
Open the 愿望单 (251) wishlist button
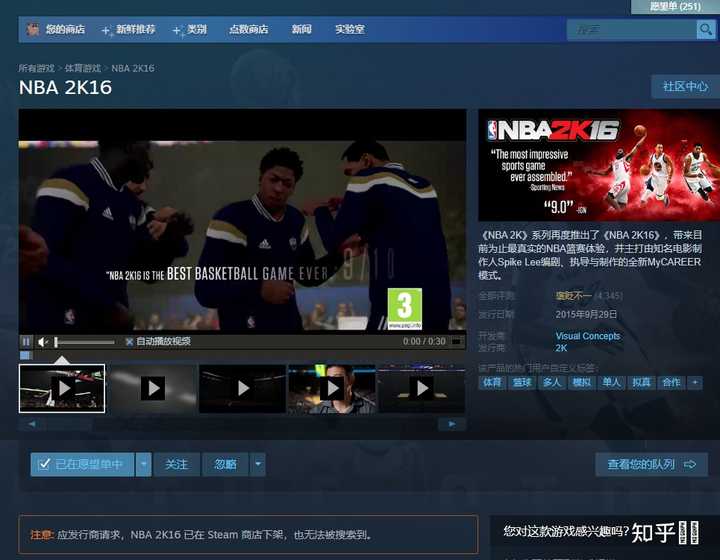click(675, 6)
